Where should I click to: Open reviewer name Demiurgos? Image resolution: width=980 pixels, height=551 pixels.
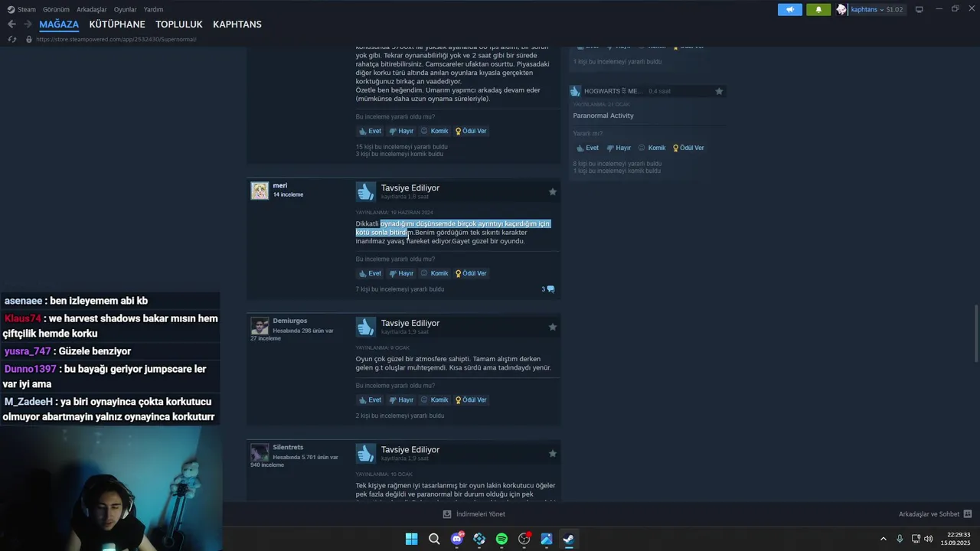290,321
